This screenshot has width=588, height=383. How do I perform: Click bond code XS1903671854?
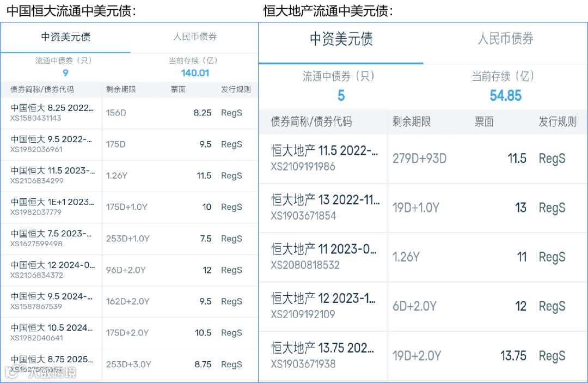[x=303, y=216]
